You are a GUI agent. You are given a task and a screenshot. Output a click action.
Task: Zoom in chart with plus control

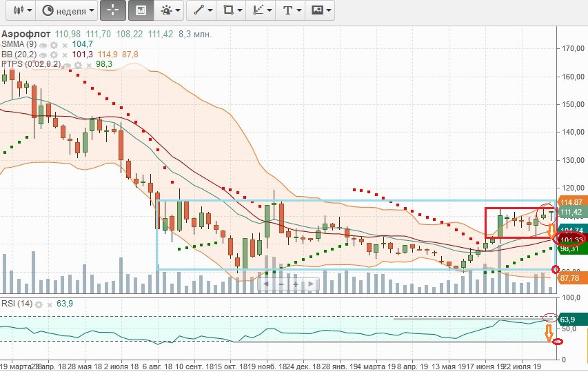click(296, 284)
